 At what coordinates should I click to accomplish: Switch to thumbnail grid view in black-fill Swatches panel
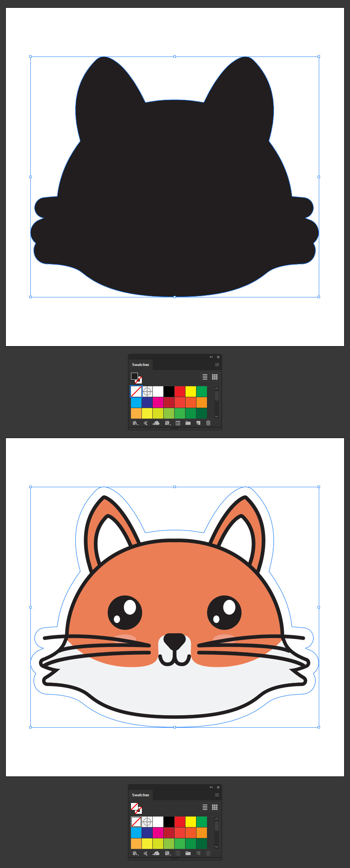click(x=215, y=377)
